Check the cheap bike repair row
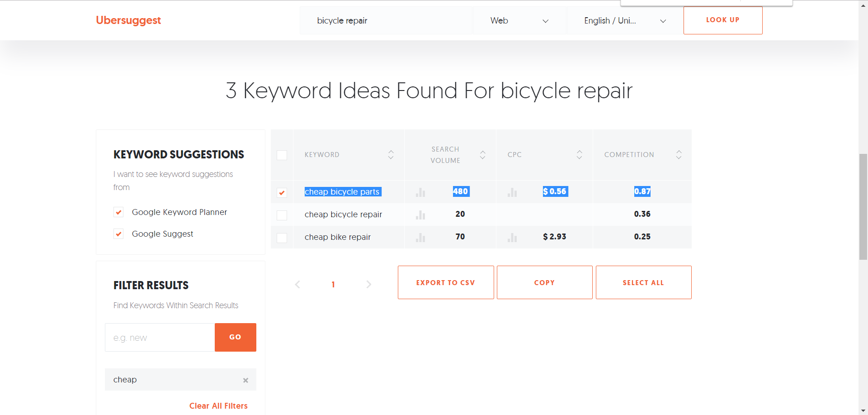This screenshot has height=415, width=868. click(x=282, y=238)
